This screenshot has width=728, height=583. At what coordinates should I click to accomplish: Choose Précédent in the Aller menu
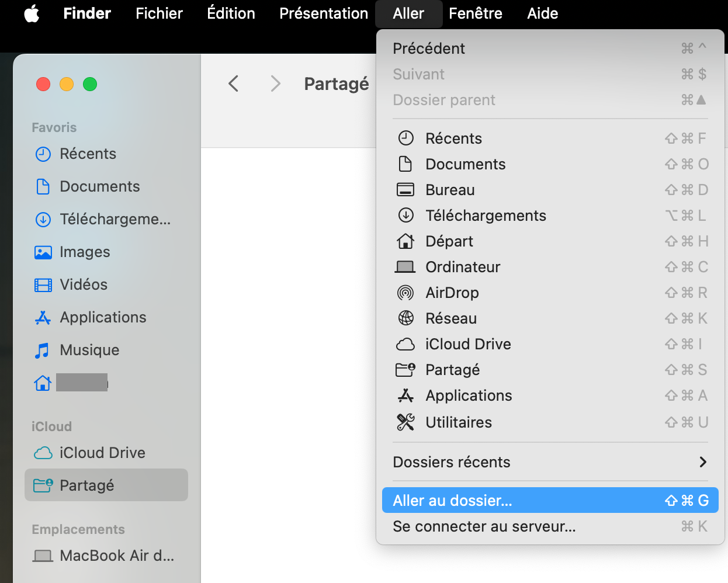click(550, 48)
